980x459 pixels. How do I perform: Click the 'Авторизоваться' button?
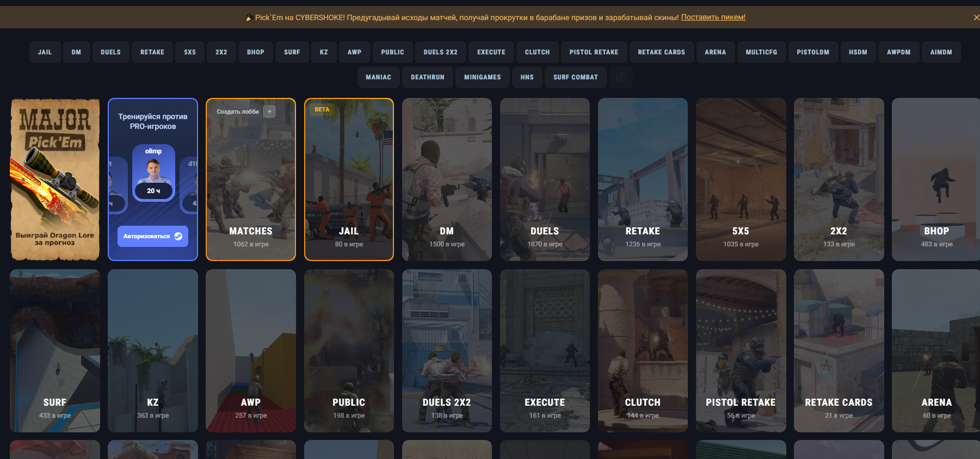point(153,236)
